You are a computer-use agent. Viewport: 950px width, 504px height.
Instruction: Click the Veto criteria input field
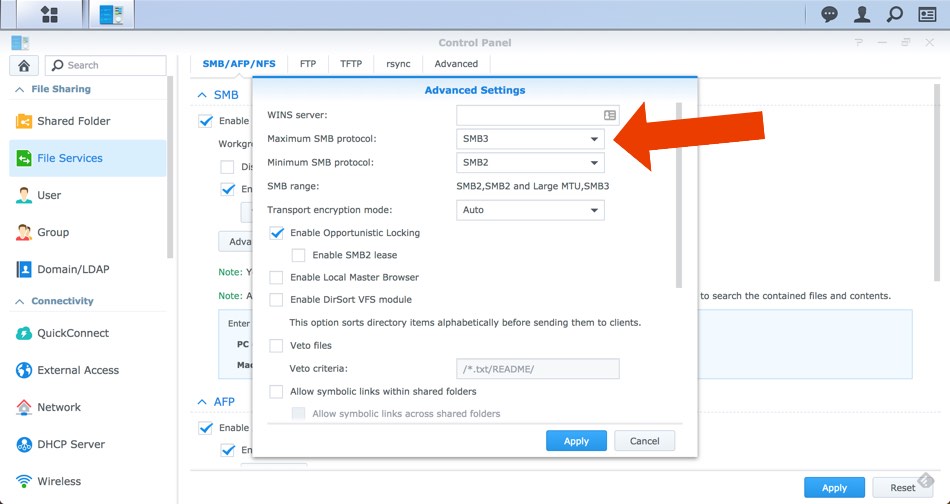point(537,369)
